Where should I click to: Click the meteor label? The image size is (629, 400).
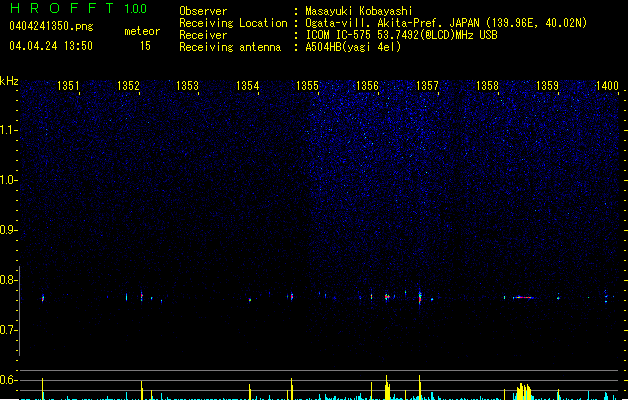click(x=142, y=31)
